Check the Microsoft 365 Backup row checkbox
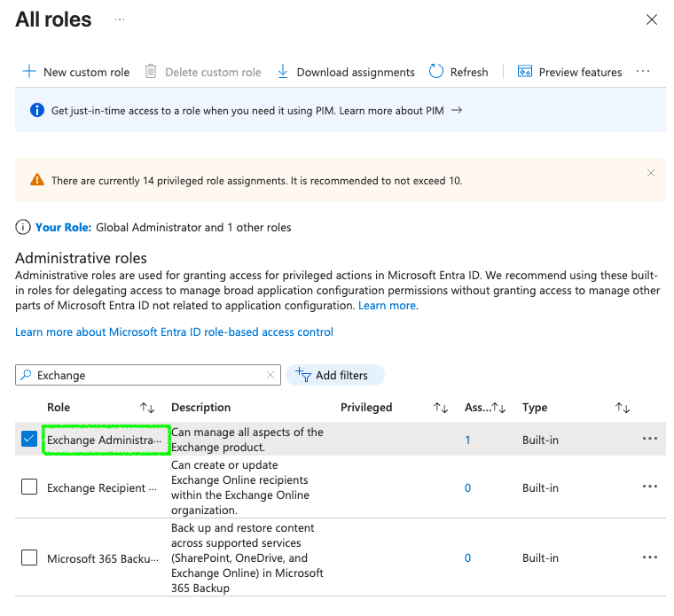 tap(29, 558)
